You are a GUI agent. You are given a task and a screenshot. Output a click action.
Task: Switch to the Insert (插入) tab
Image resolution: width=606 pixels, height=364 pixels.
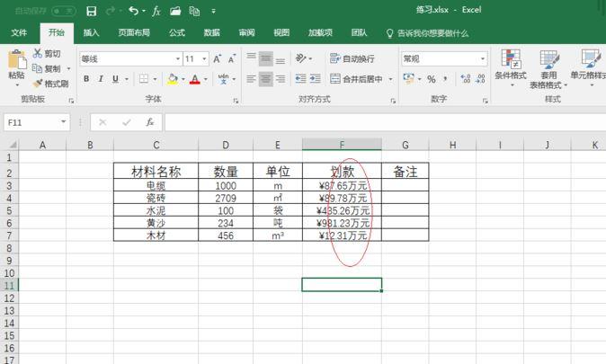coord(91,33)
